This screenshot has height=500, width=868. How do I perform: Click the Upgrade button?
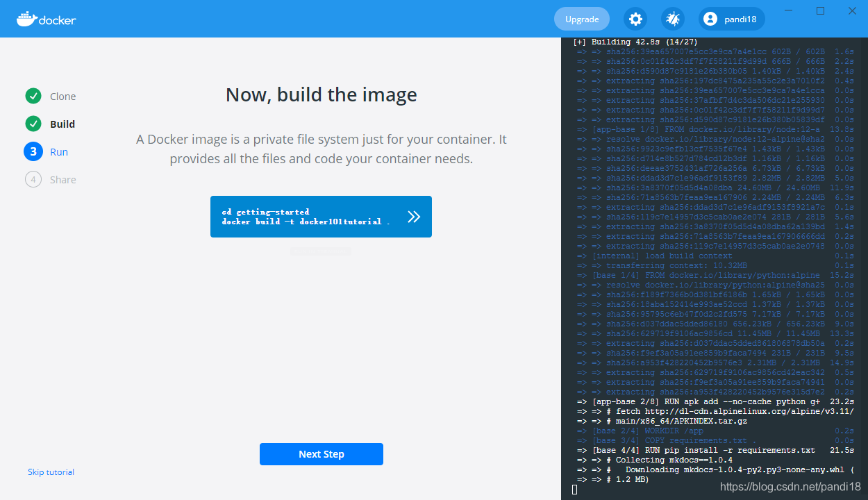tap(582, 19)
